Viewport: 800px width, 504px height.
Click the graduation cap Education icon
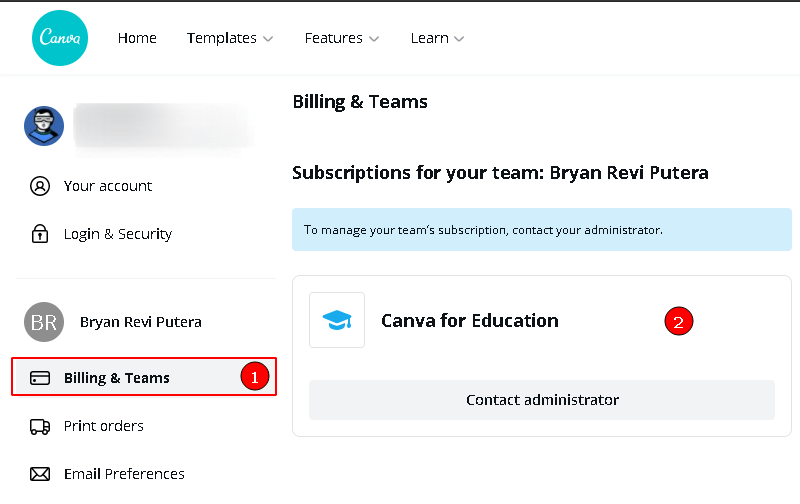(x=337, y=320)
